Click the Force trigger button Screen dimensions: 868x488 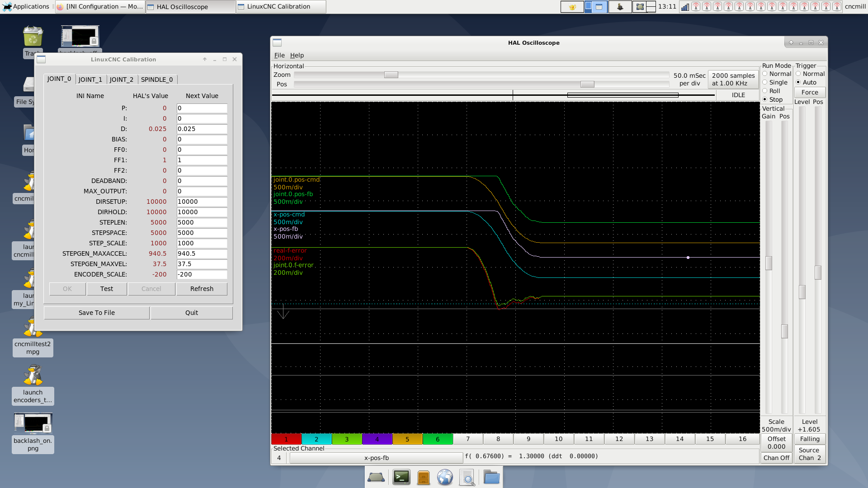(810, 92)
